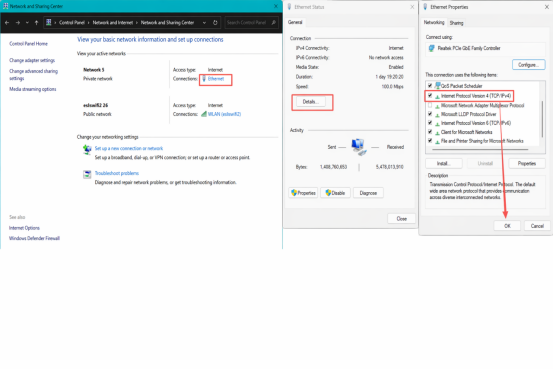
Task: Click the search magnifier icon
Action: [274, 23]
